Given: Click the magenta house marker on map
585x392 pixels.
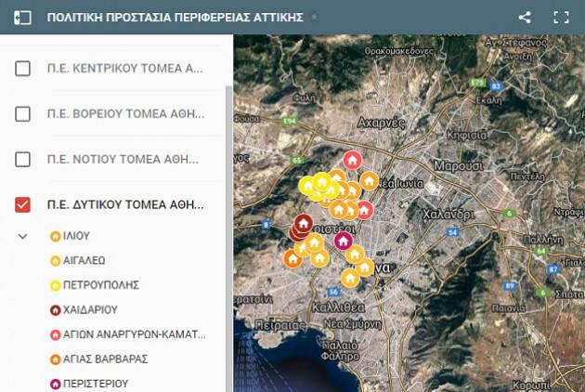Looking at the screenshot, I should point(343,240).
